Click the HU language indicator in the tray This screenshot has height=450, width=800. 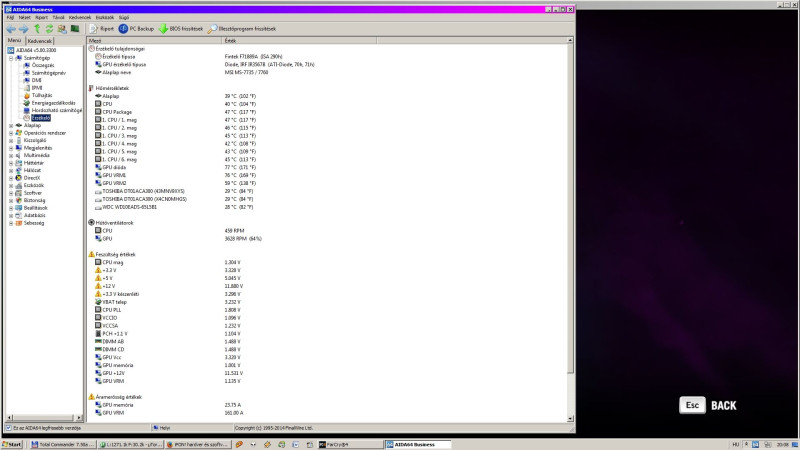pos(736,445)
